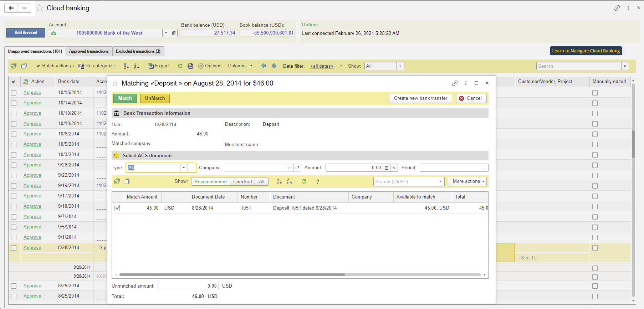Check the 9/1/2014 transaction row checkbox
The image size is (644, 309).
pyautogui.click(x=14, y=237)
